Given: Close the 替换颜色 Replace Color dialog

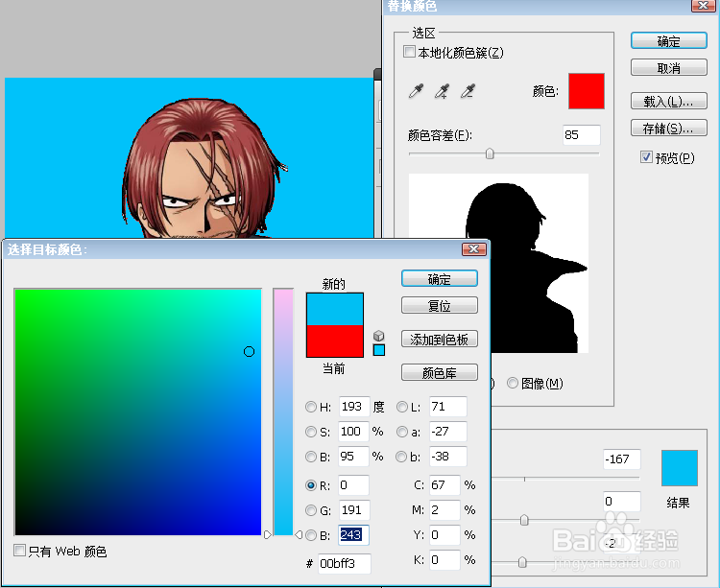Looking at the screenshot, I should [703, 6].
